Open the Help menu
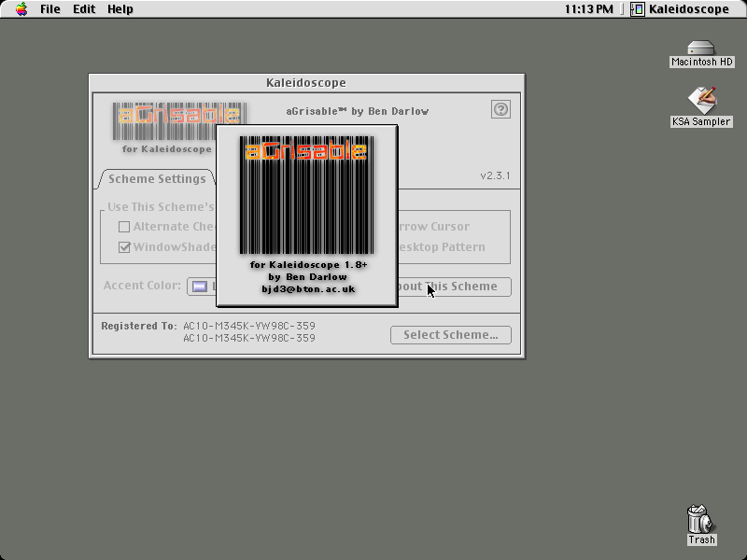This screenshot has height=560, width=747. pos(120,9)
